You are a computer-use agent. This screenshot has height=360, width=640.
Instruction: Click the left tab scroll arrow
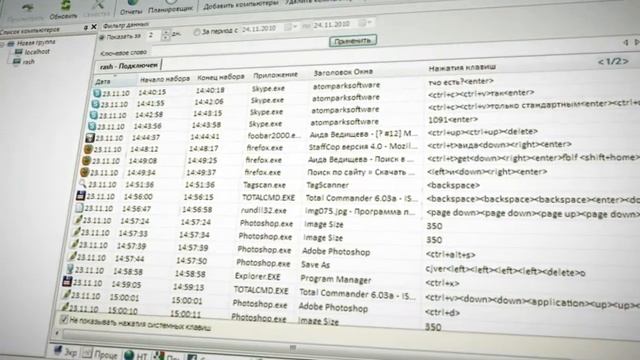(625, 42)
